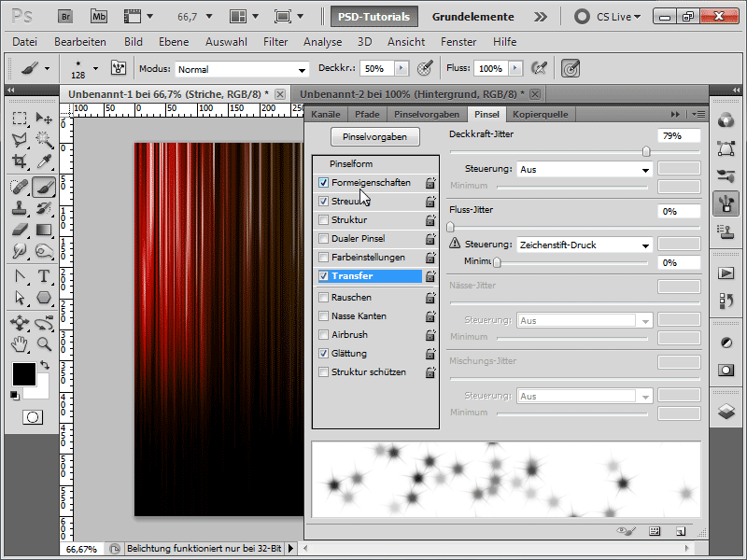Uncheck Streuung checkbox
This screenshot has height=560, width=747.
323,202
